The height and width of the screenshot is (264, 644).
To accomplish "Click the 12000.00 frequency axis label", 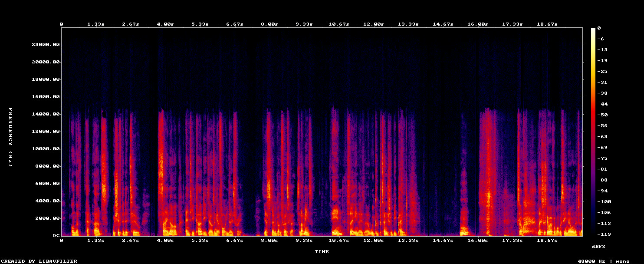I will (46, 132).
